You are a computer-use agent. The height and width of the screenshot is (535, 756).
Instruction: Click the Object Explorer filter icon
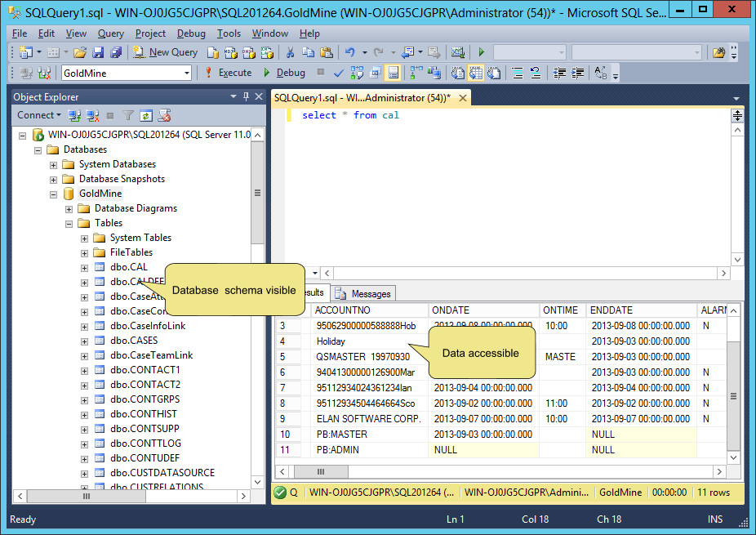point(128,116)
